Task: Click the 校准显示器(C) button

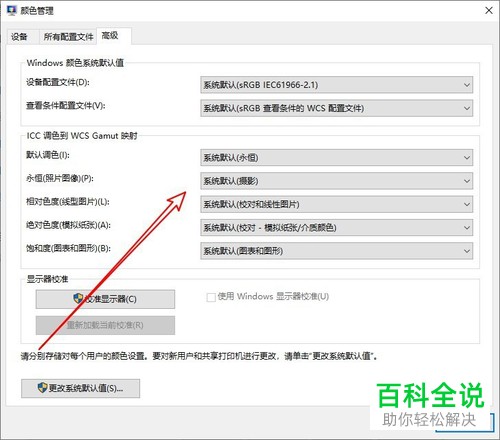Action: 105,299
